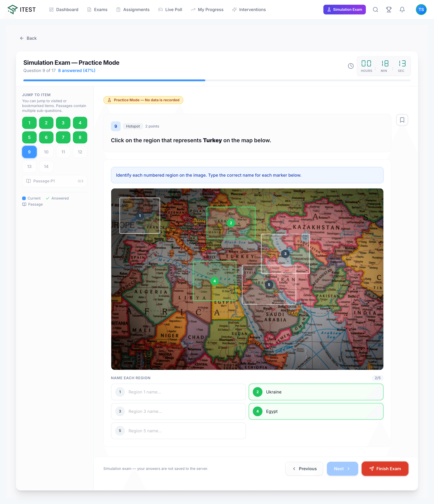Click map marker 3 near Caspian Sea
This screenshot has height=504, width=434.
pos(285,254)
